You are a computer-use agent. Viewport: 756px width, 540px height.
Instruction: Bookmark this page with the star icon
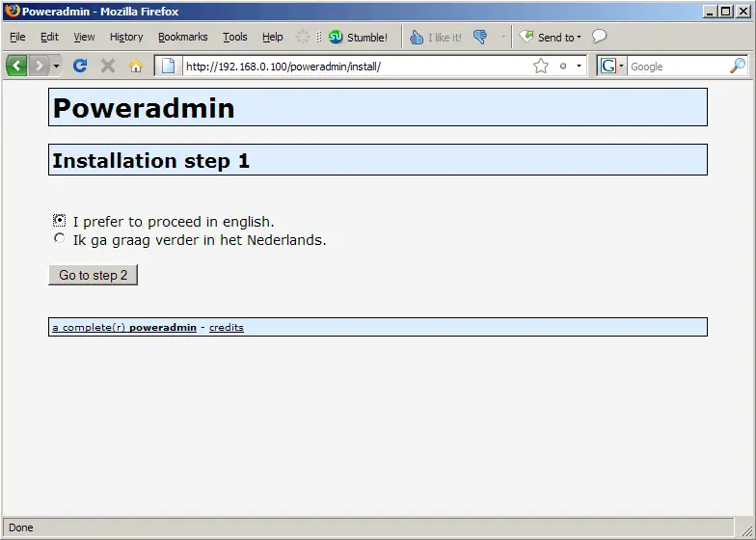tap(541, 66)
